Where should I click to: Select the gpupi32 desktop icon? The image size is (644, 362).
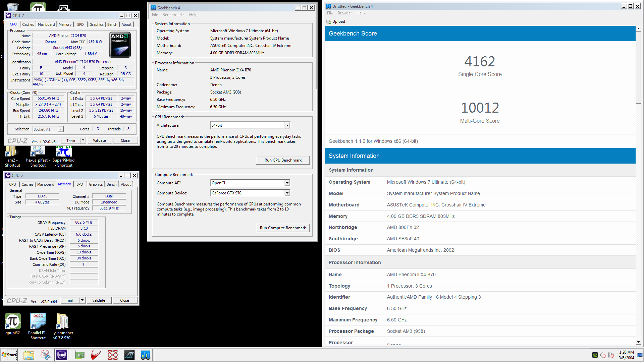click(x=12, y=324)
